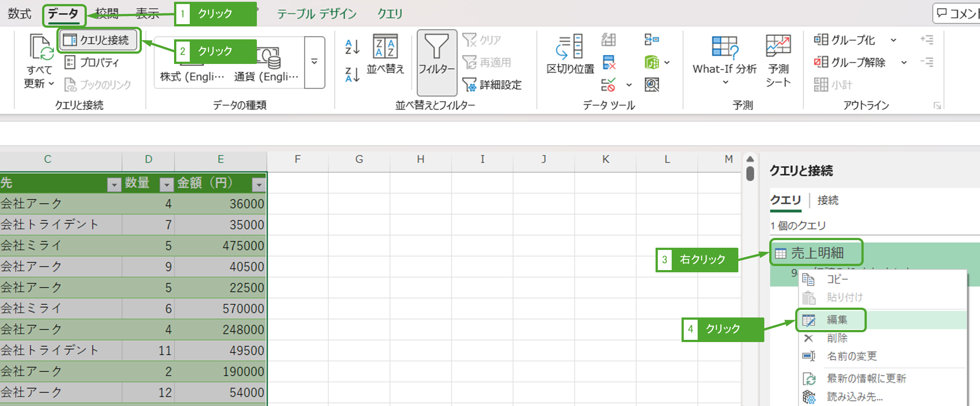Click the 並べ替え (Sort) icon

click(385, 47)
